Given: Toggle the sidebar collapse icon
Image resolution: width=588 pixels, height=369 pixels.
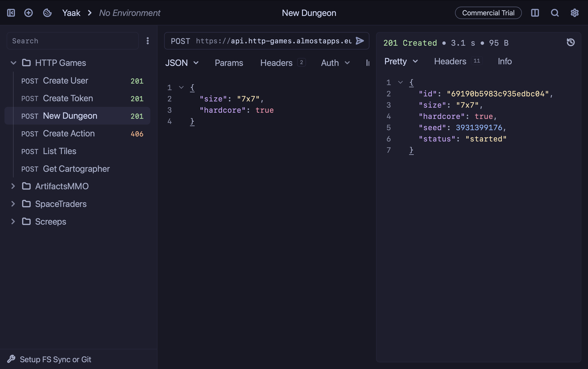Looking at the screenshot, I should (x=11, y=13).
